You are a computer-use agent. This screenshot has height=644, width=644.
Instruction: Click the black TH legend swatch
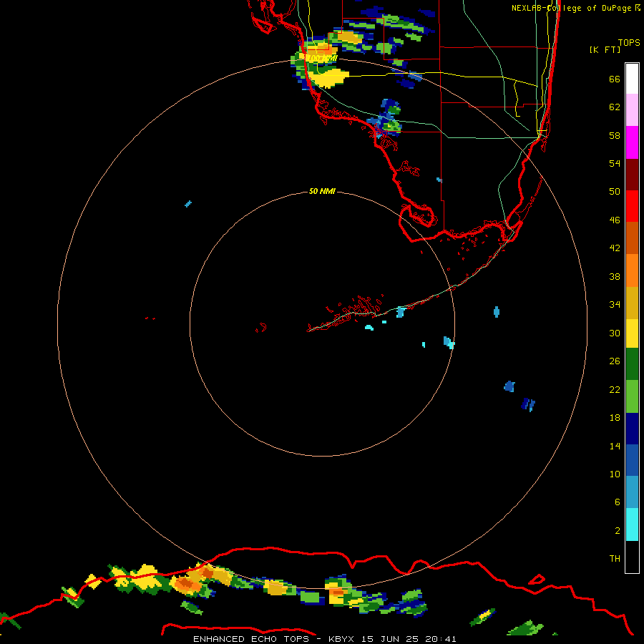click(x=632, y=557)
